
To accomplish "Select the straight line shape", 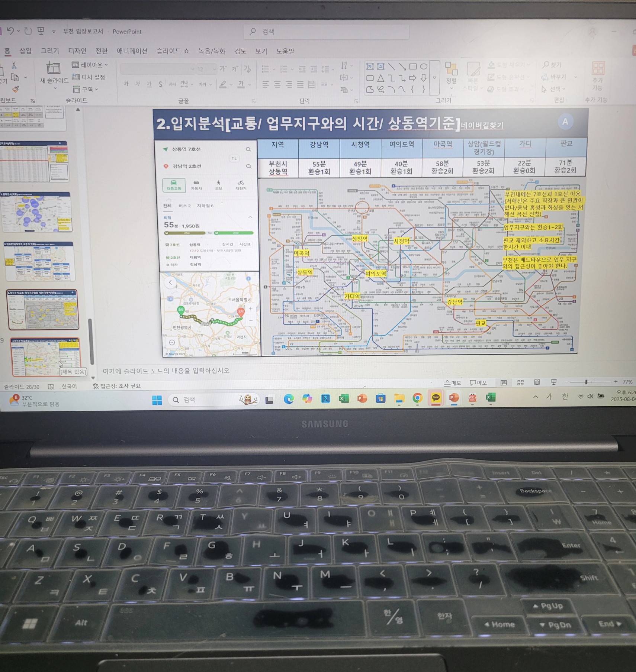I will tap(392, 67).
